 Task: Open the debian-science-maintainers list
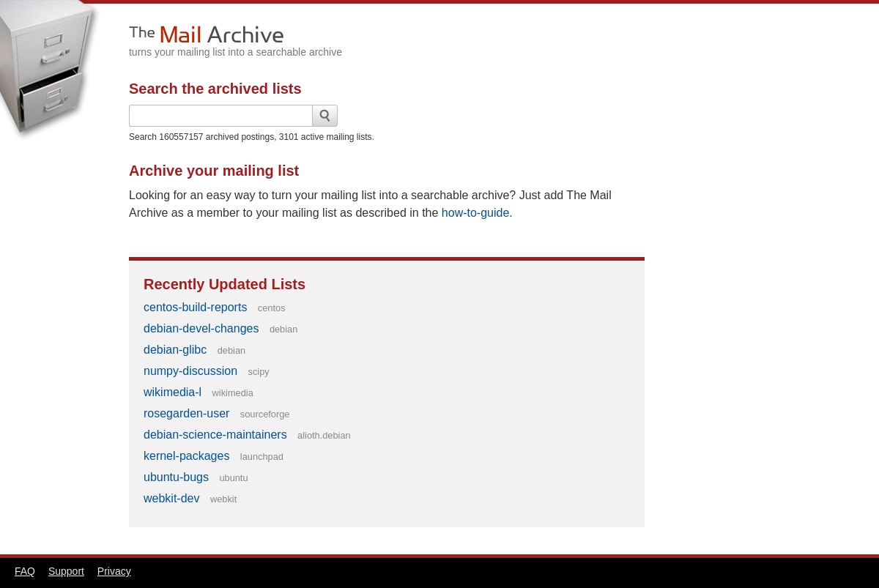point(215,434)
